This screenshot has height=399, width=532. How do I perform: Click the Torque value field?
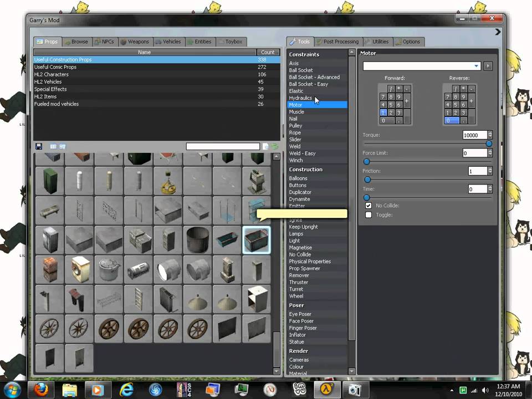click(x=475, y=135)
